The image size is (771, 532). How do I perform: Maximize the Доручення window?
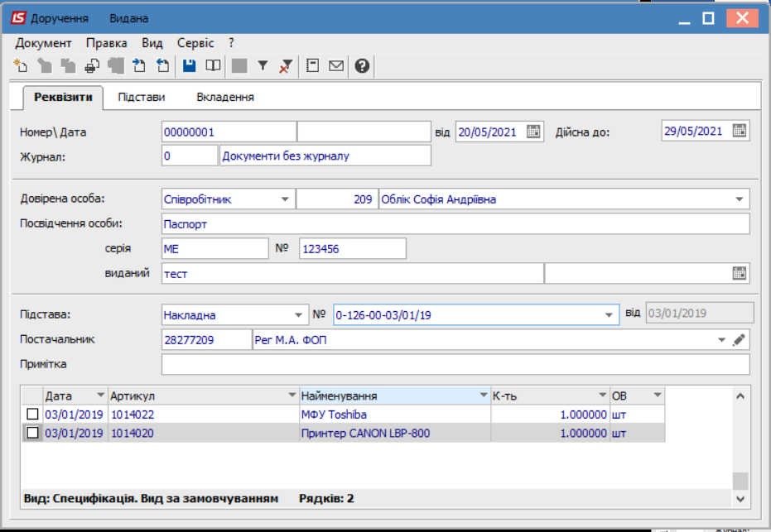(x=709, y=19)
